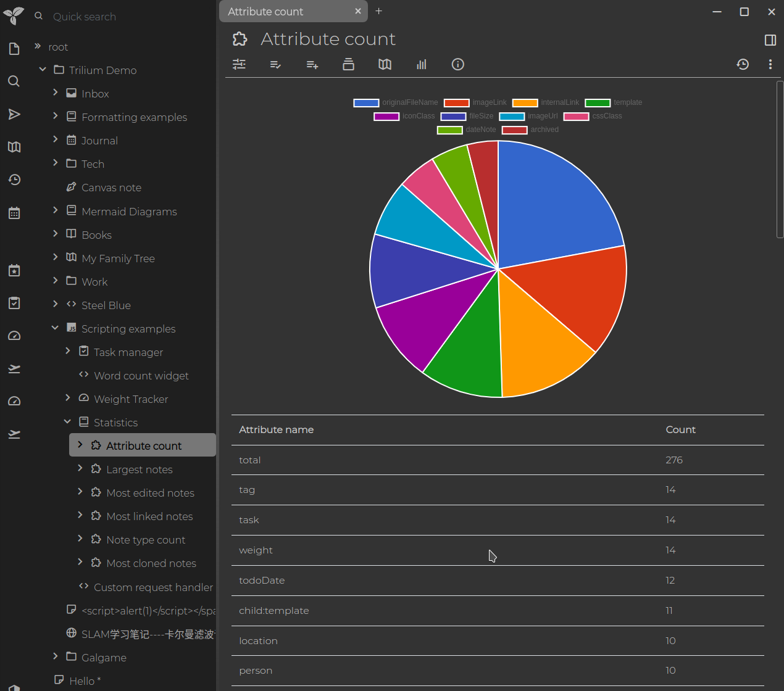
Task: Expand Weight Tracker node
Action: coord(67,398)
